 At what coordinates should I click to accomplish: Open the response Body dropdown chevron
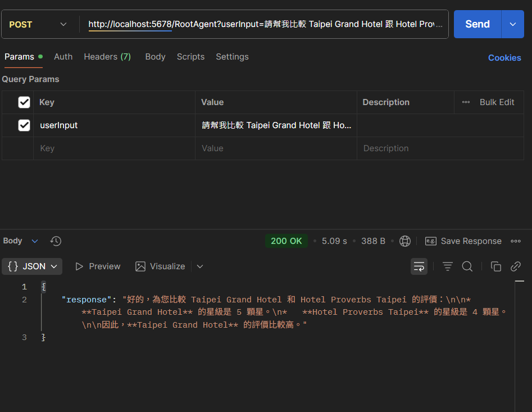[x=35, y=241]
